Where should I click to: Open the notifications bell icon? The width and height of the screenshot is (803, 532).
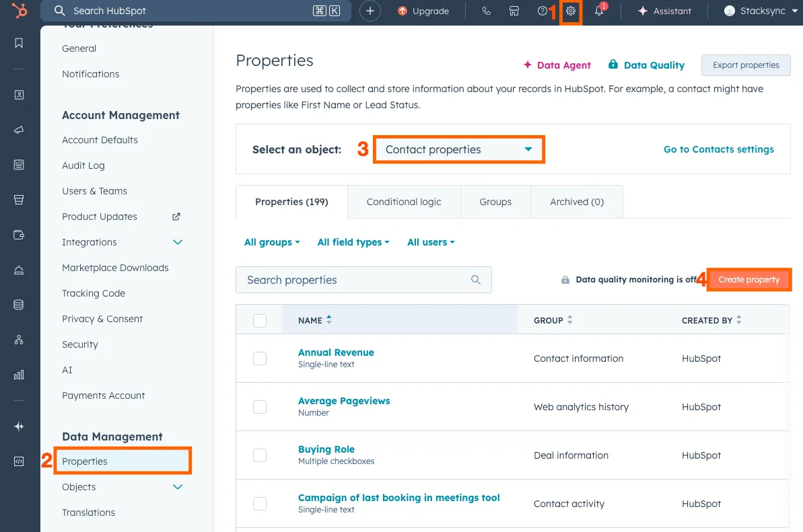(x=598, y=11)
